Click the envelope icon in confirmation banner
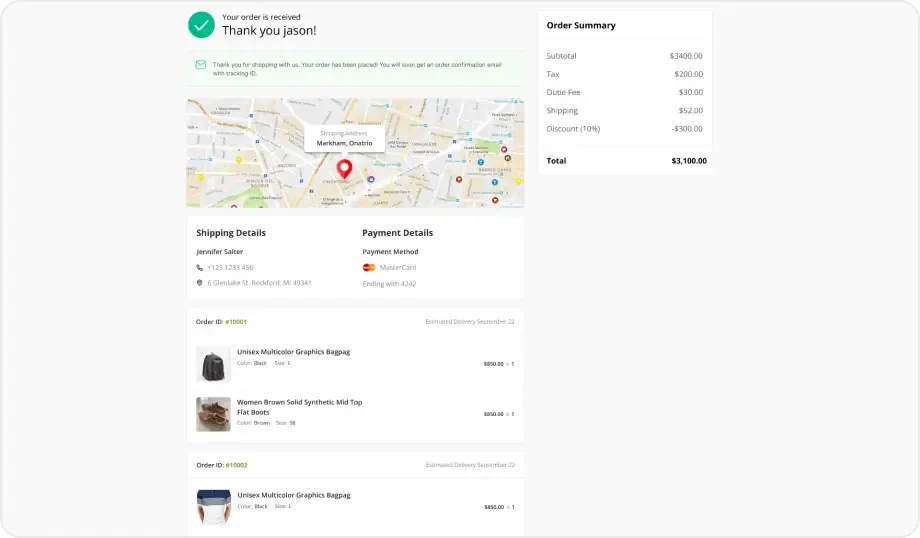Viewport: 920px width, 538px height. click(x=201, y=65)
